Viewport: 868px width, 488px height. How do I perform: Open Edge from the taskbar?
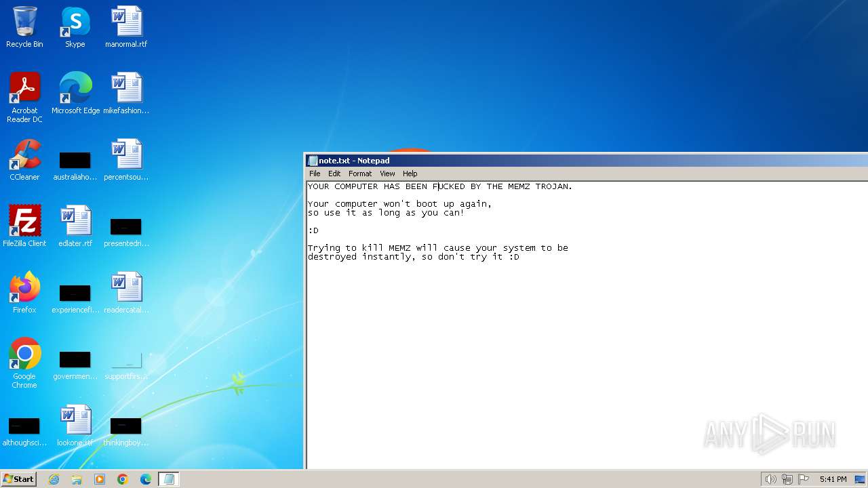point(146,479)
